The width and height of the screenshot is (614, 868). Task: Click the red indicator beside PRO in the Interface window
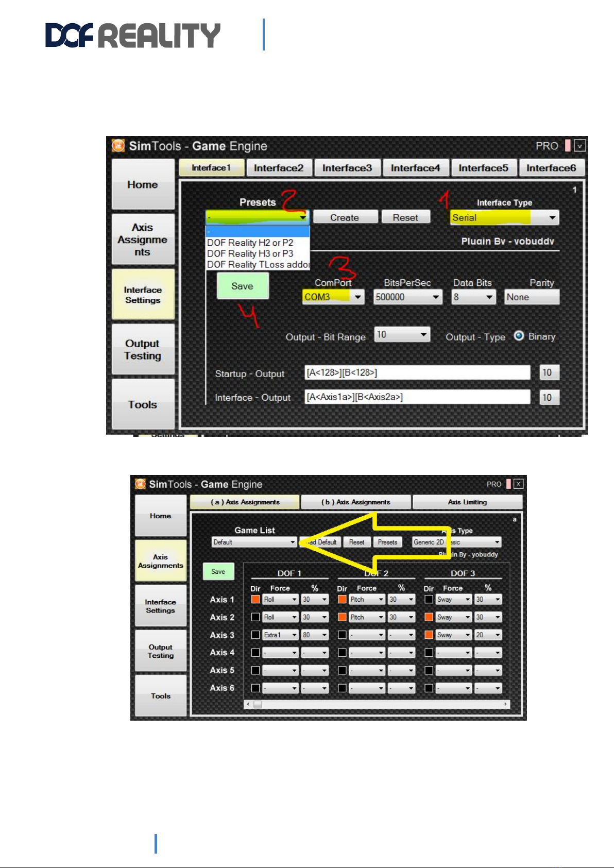pyautogui.click(x=568, y=146)
